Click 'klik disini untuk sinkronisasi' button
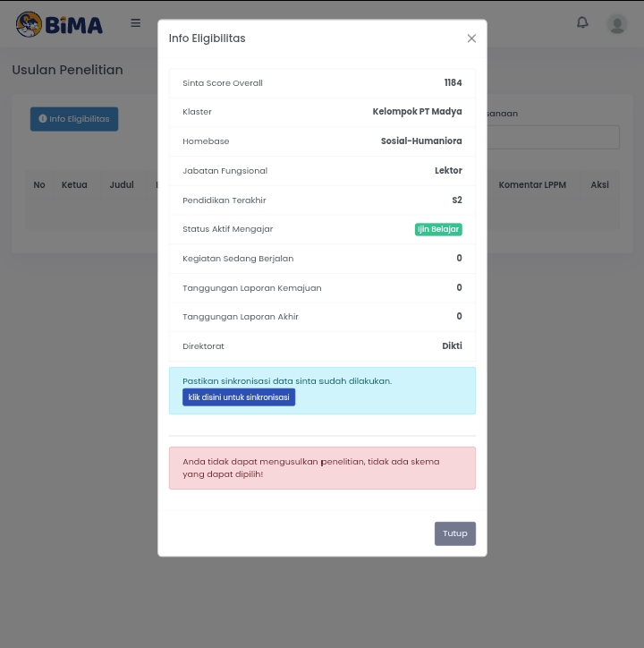This screenshot has width=644, height=648. tap(239, 397)
